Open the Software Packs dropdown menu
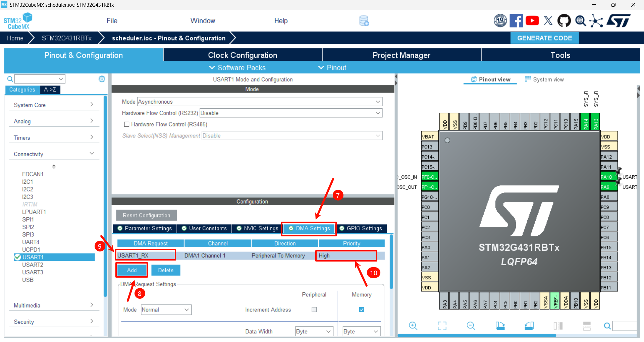This screenshot has height=342, width=644. (x=237, y=68)
